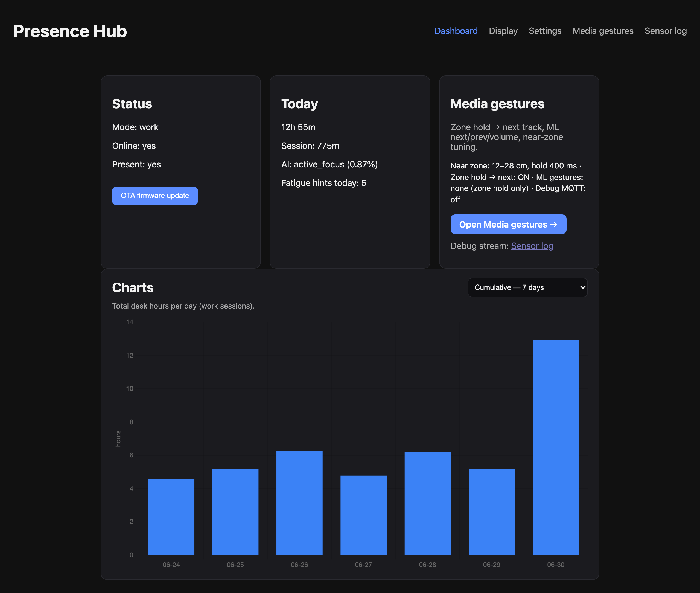Click the Today card heading
Viewport: 700px width, 593px height.
pos(299,104)
